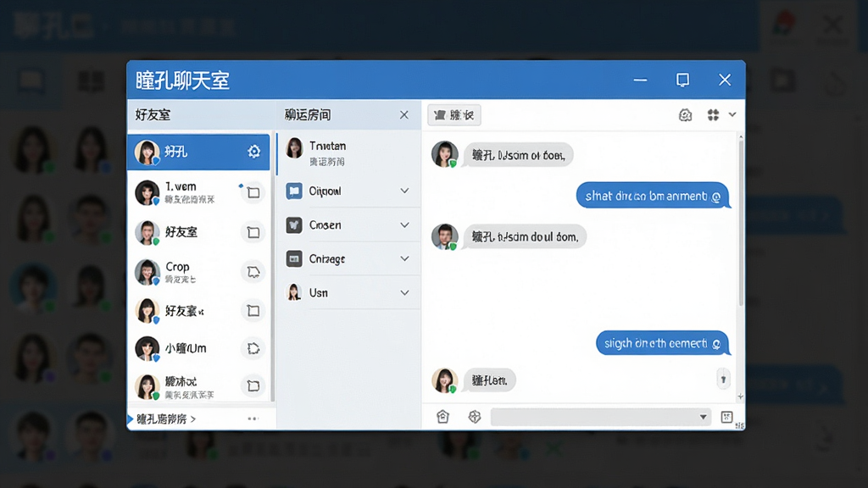Click the scroll-down arrow of chat scrollbar

(741, 396)
